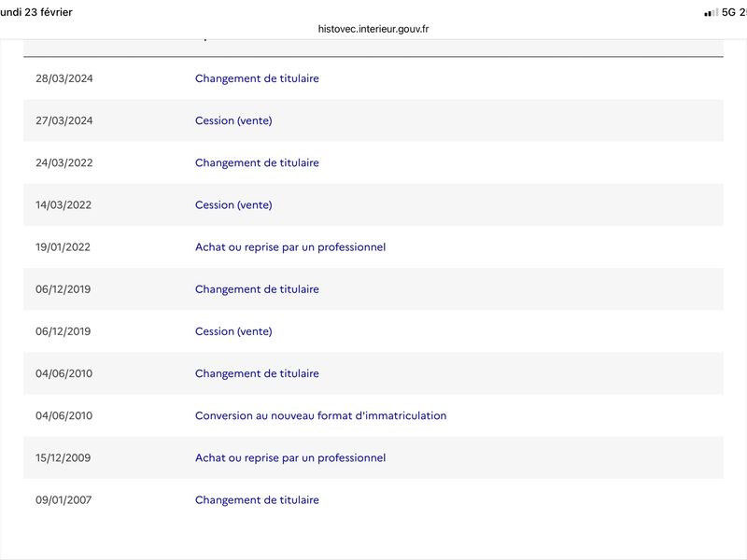Viewport: 747px width, 560px height.
Task: Open Changement de titulaire from 04/06/2010
Action: point(257,373)
